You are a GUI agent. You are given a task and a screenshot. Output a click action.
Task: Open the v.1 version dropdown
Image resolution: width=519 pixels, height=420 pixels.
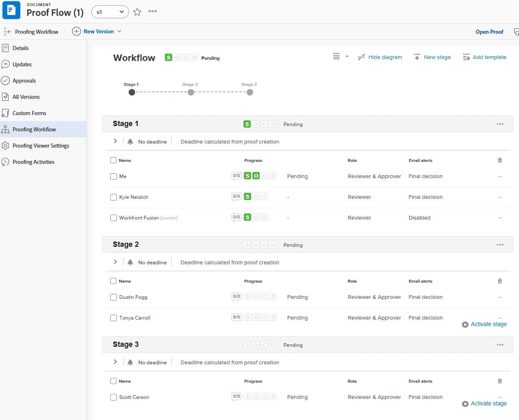[x=110, y=12]
